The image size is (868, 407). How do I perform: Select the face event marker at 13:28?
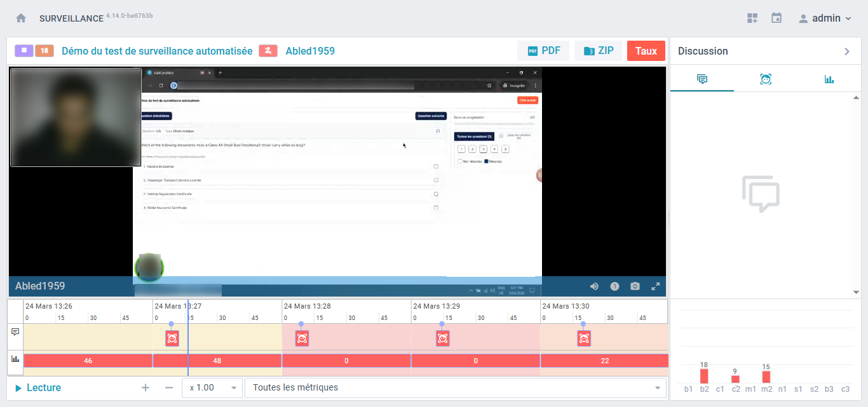302,338
